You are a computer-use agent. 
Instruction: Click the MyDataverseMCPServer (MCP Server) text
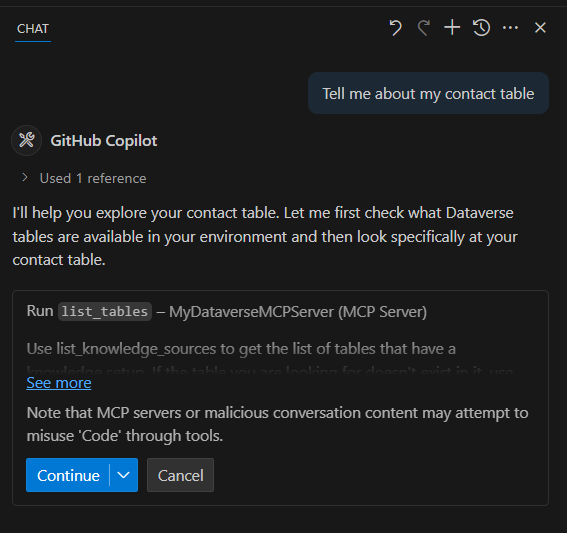coord(298,312)
